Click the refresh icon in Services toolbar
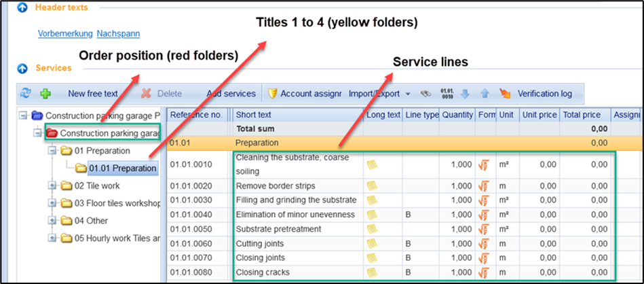644x284 pixels. (26, 94)
